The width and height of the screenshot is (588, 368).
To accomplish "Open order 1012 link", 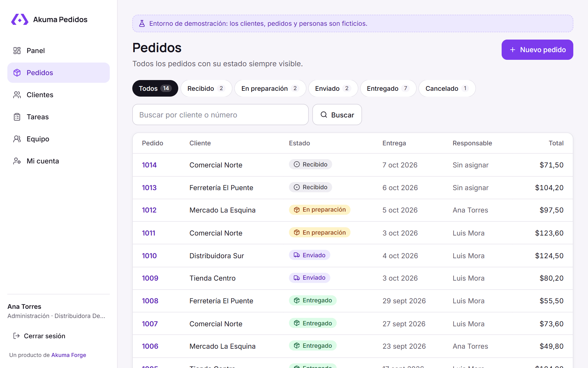I will pos(149,210).
